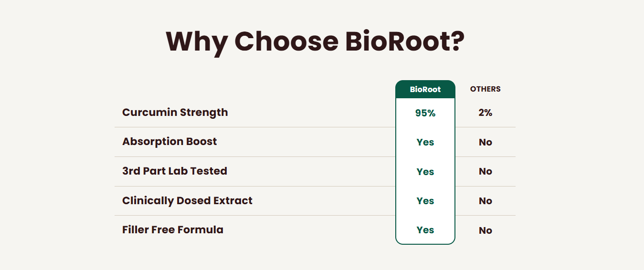Image resolution: width=644 pixels, height=270 pixels.
Task: Click the Filler Free Formula label
Action: tap(173, 229)
